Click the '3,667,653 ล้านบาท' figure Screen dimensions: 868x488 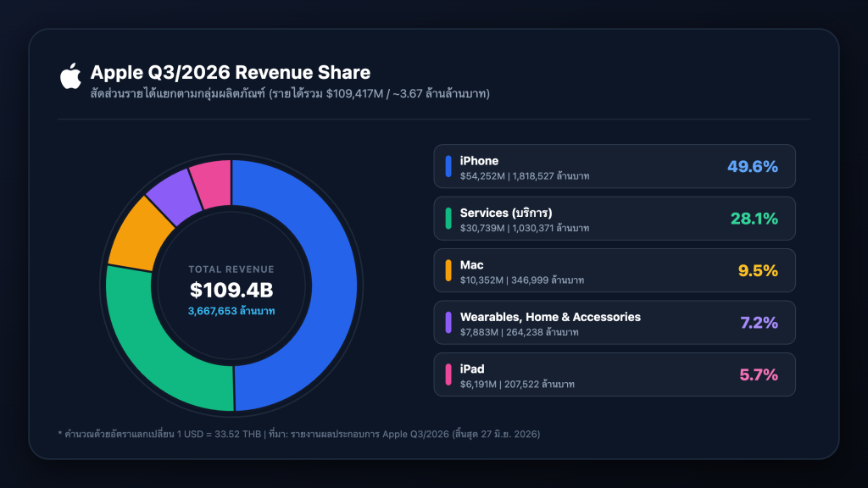point(231,311)
